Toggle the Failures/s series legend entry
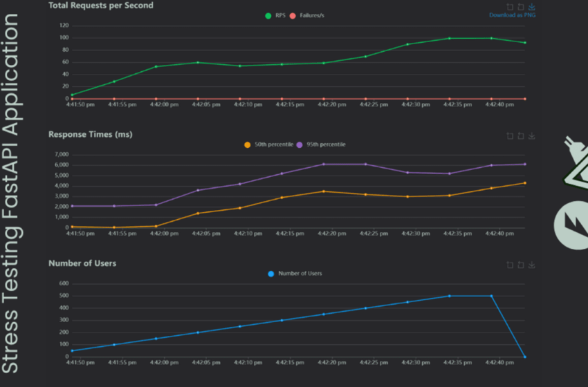Viewport: 588px width, 387px height. (x=307, y=16)
